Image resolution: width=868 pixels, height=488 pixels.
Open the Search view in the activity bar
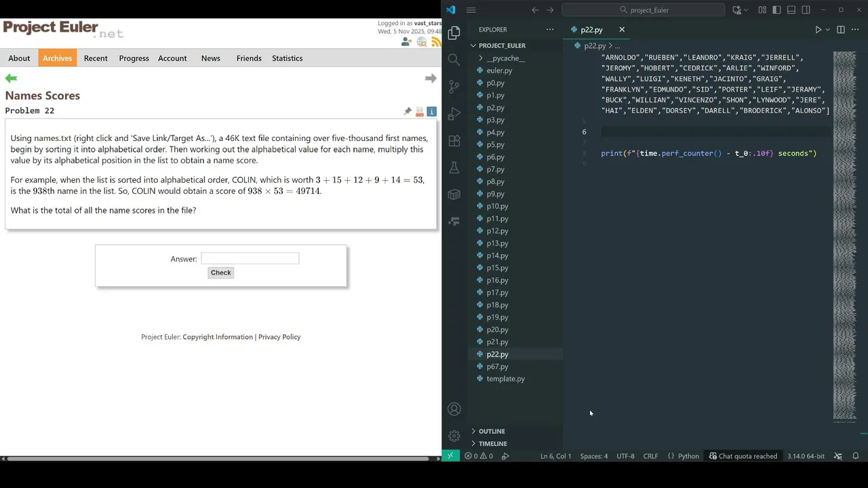[454, 60]
